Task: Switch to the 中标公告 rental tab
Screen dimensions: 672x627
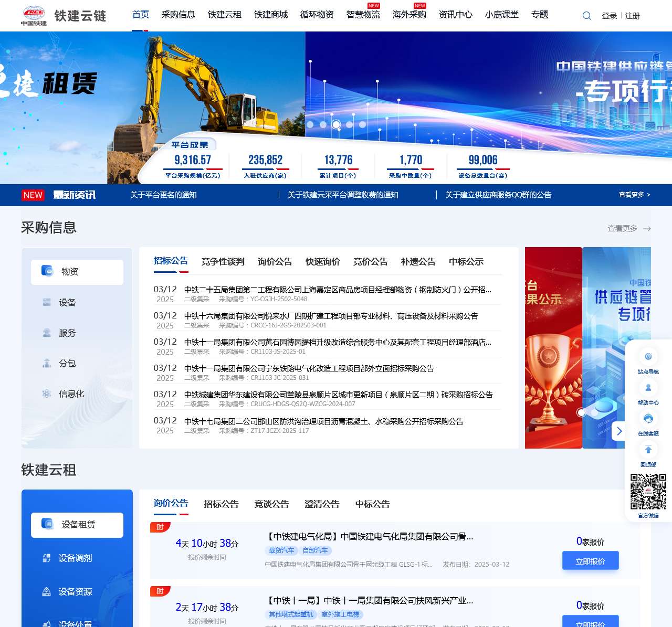Action: (x=373, y=504)
